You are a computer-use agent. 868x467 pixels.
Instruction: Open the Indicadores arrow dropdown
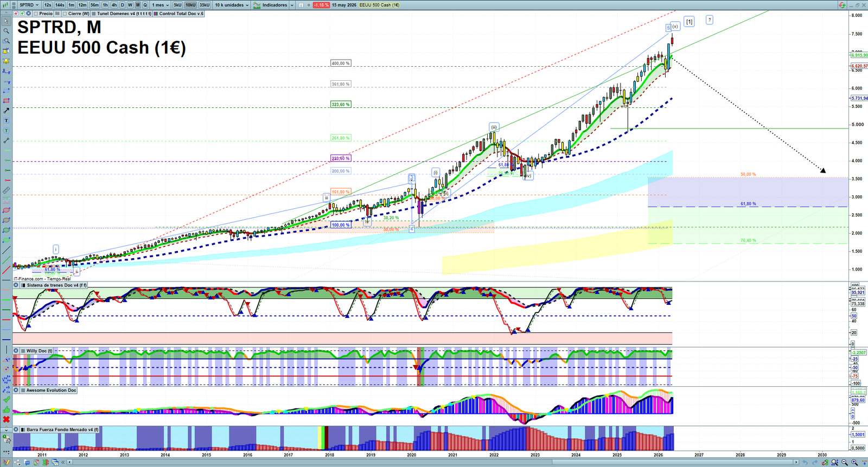click(x=292, y=5)
